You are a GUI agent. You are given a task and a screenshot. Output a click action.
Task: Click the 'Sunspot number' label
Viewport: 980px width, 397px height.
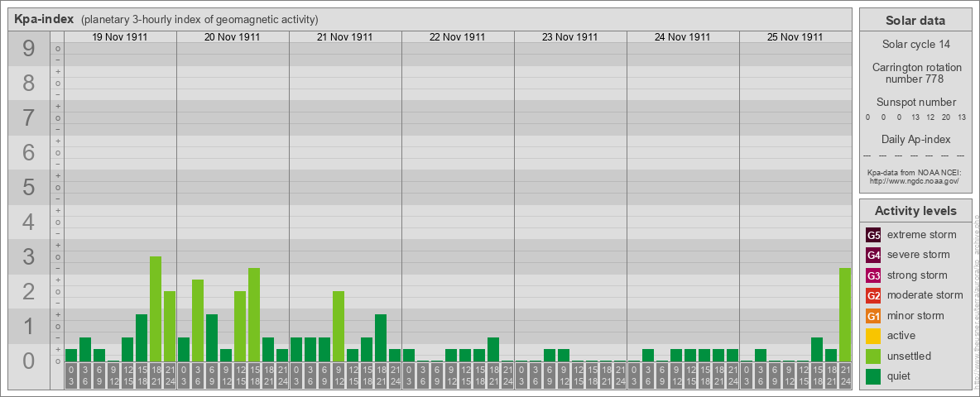pos(915,103)
